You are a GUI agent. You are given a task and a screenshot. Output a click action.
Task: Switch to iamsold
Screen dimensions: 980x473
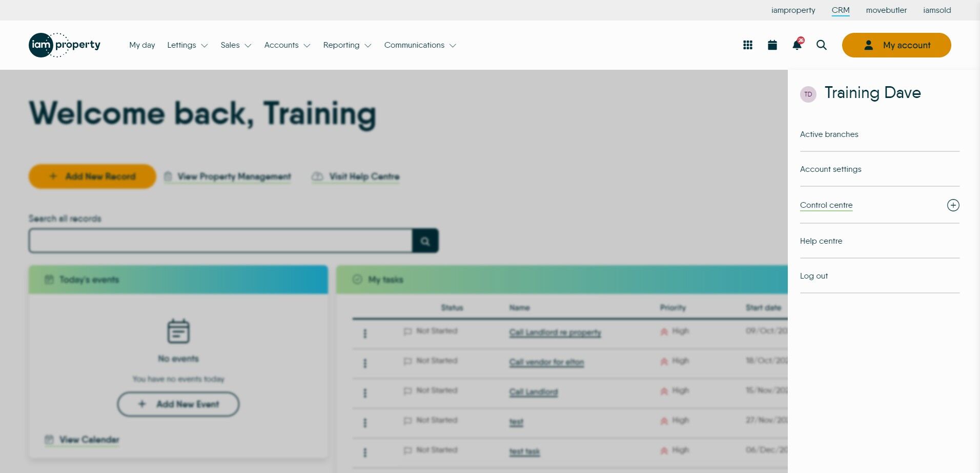pos(937,10)
